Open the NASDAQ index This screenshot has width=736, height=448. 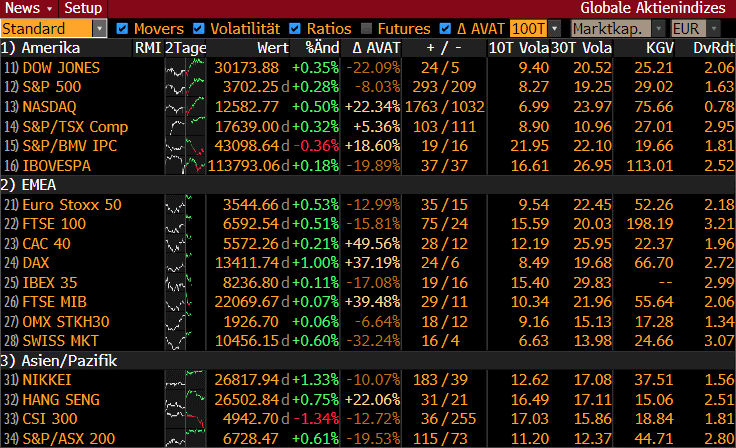49,107
